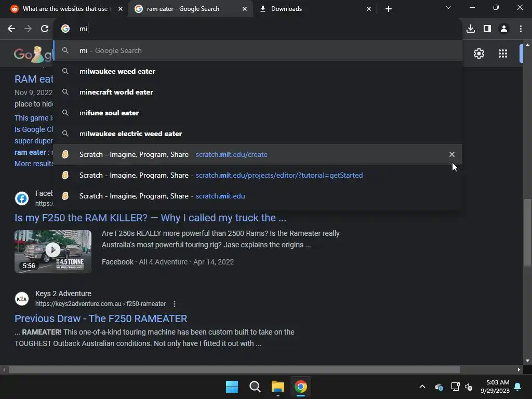
Task: Open the Windows Start menu
Action: tap(232, 387)
